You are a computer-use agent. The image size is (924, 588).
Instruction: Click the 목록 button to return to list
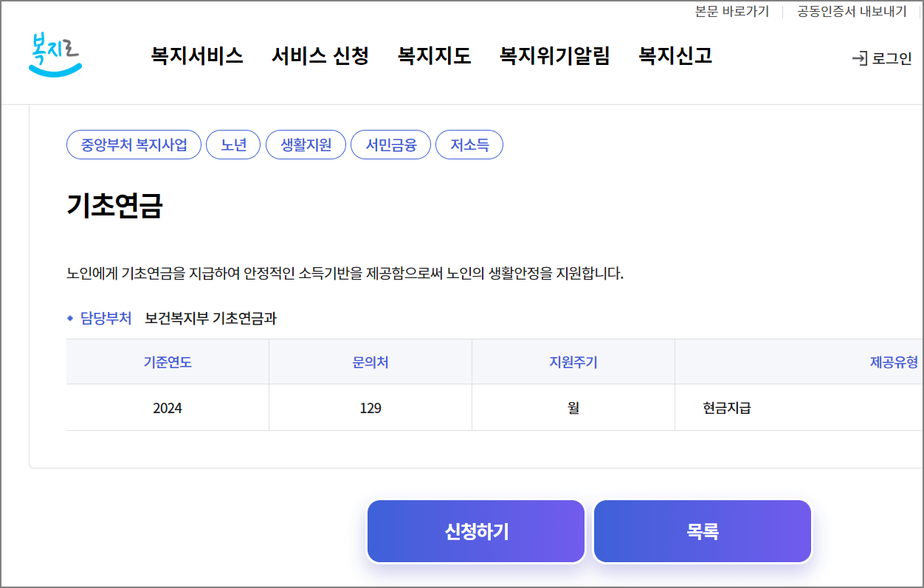tap(702, 530)
